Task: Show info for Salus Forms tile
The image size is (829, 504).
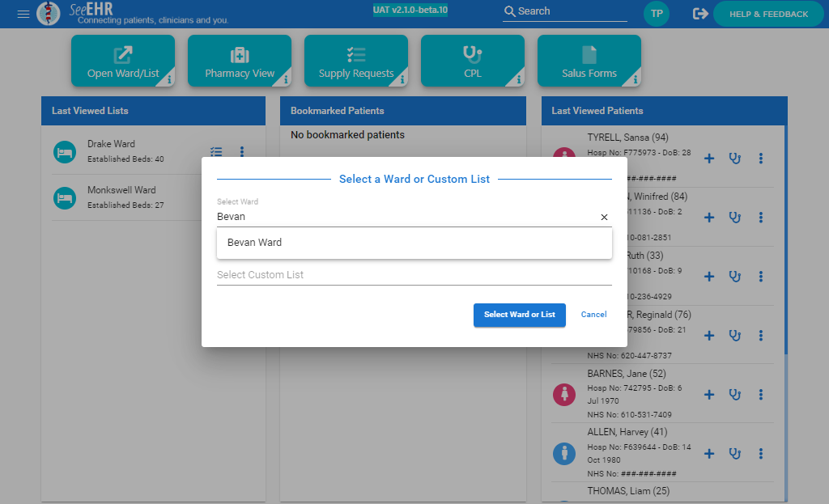Action: (635, 80)
